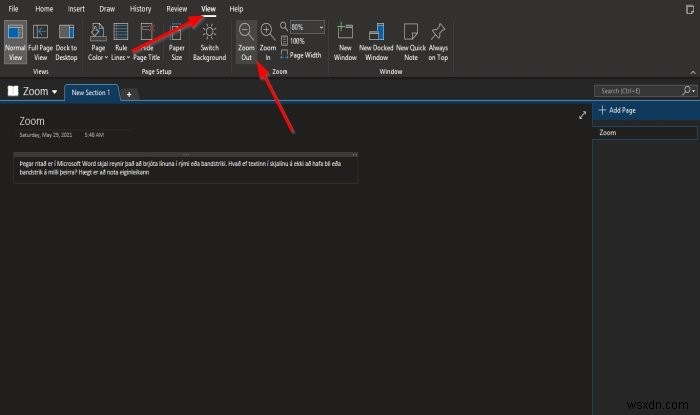The width and height of the screenshot is (700, 415).
Task: Select the New Section 1 tab
Action: point(91,92)
